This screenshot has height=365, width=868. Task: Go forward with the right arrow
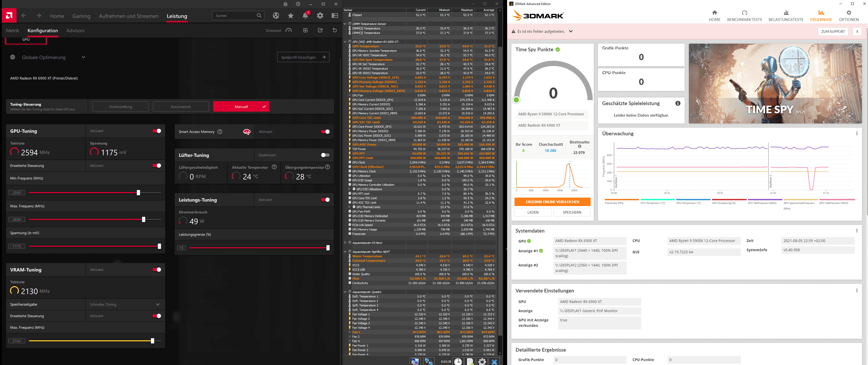[39, 16]
